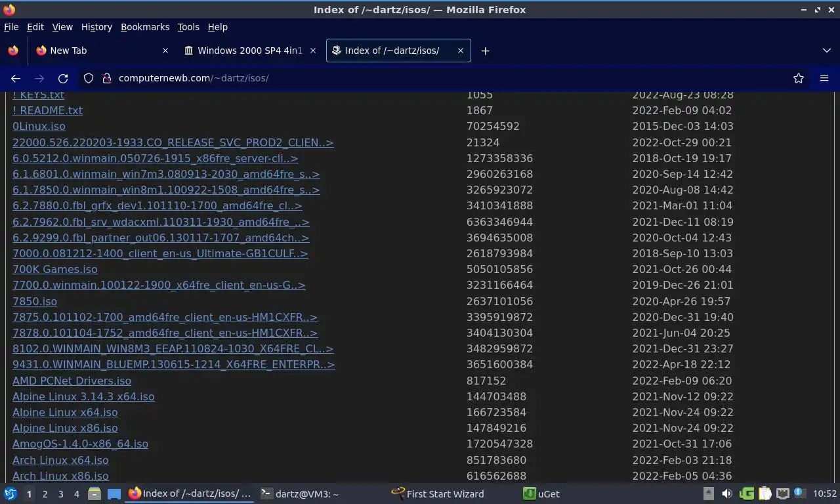Viewport: 840px width, 504px height.
Task: Open the 7000.0.081212-1400 client Ultimate link
Action: tap(160, 253)
